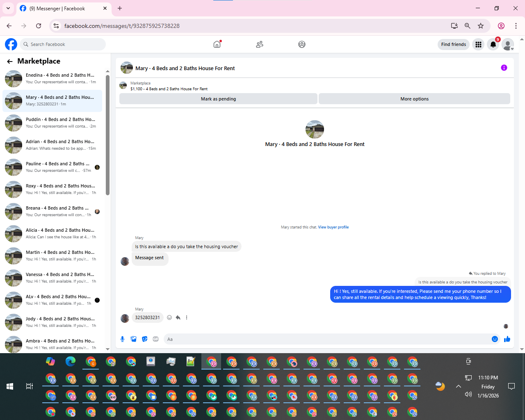Image resolution: width=525 pixels, height=420 pixels.
Task: Open Chrome tab search dropdown
Action: (8, 8)
